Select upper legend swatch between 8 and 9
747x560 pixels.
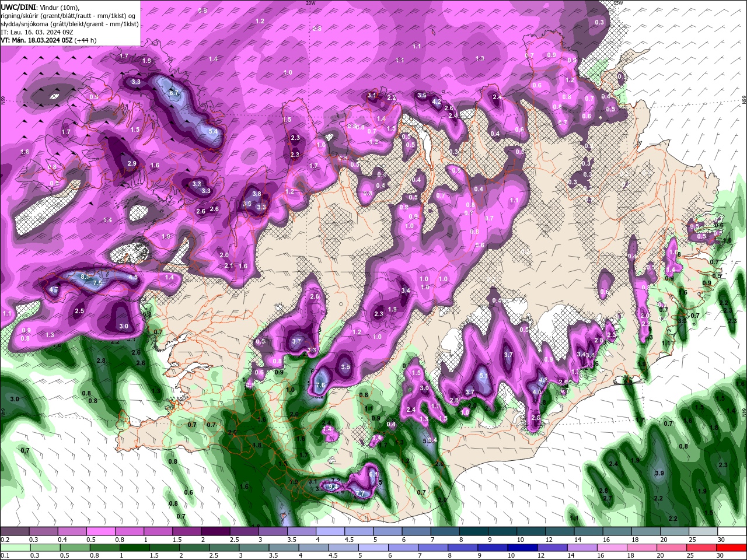474,531
